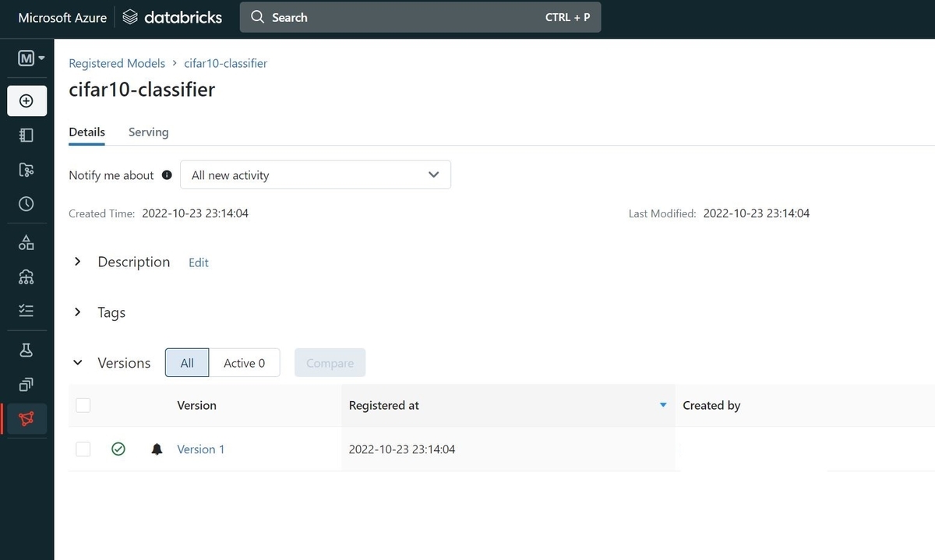The image size is (935, 560).
Task: Click the bell icon in Version 1 row
Action: coord(157,449)
